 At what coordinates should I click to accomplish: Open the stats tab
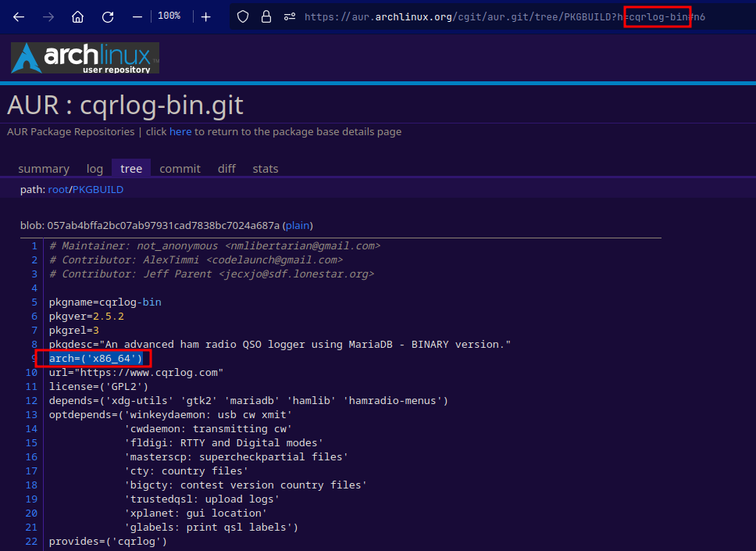(x=266, y=169)
